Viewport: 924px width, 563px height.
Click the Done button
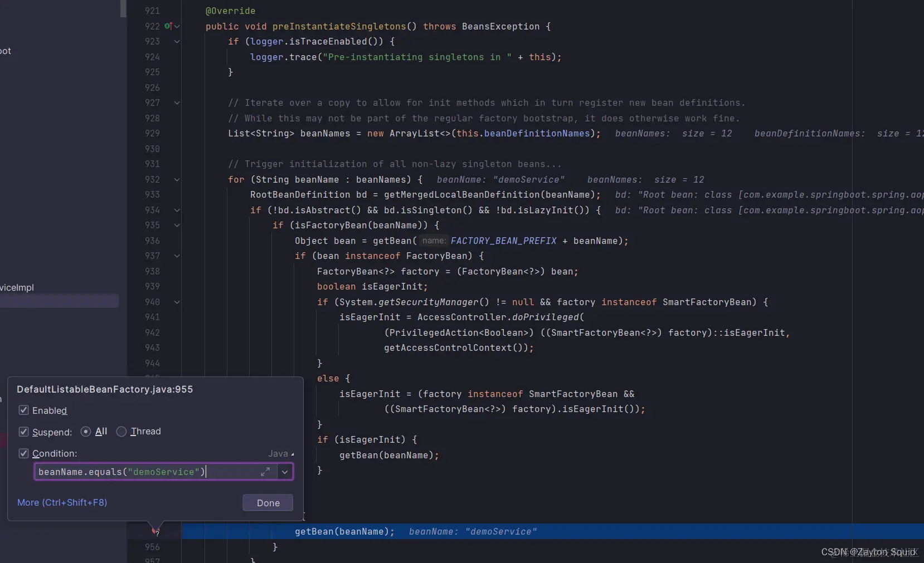(268, 503)
